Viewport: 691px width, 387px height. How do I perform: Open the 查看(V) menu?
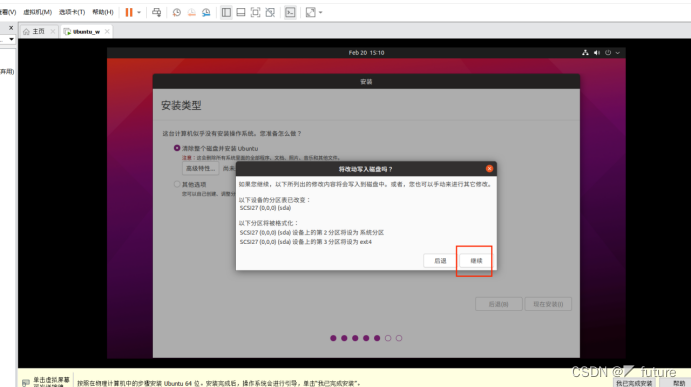(7, 12)
